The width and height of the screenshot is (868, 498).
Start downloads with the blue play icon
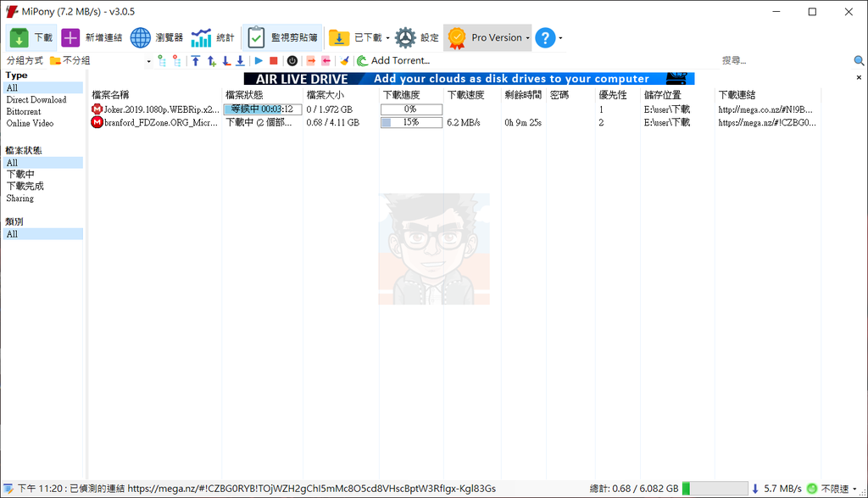point(259,60)
